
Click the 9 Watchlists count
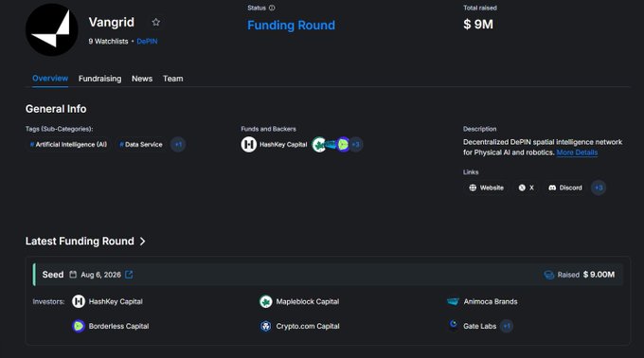[108, 42]
